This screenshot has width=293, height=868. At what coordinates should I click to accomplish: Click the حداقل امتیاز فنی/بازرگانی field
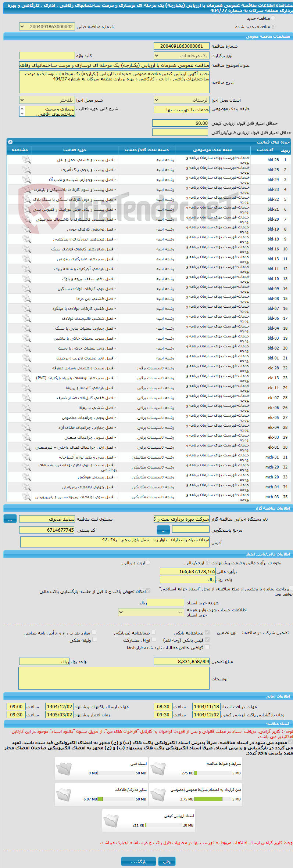pyautogui.click(x=180, y=132)
